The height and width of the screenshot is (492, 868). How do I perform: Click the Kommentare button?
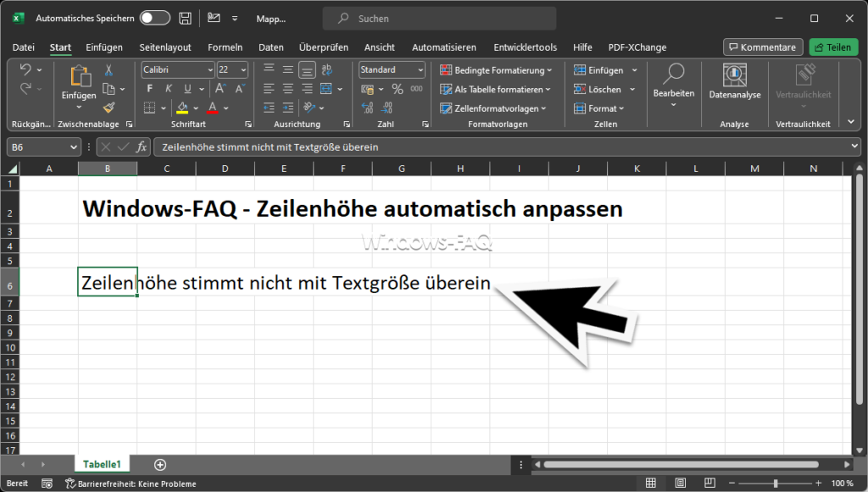762,47
